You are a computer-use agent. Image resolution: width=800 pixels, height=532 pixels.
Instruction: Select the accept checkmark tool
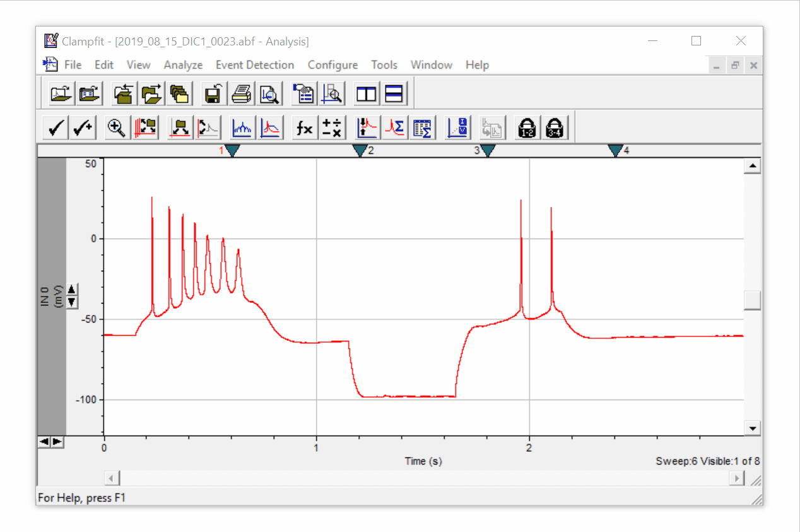[x=55, y=127]
